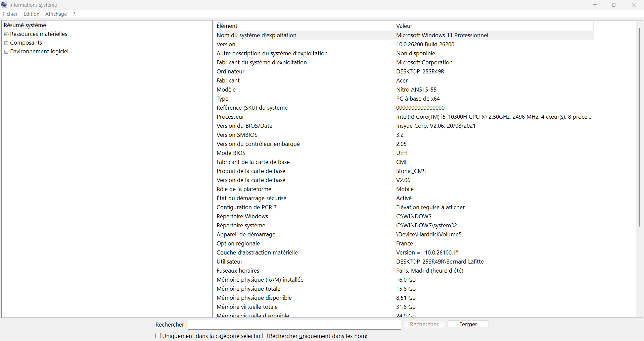Click the vertical scrollbar of the details list

click(639, 127)
